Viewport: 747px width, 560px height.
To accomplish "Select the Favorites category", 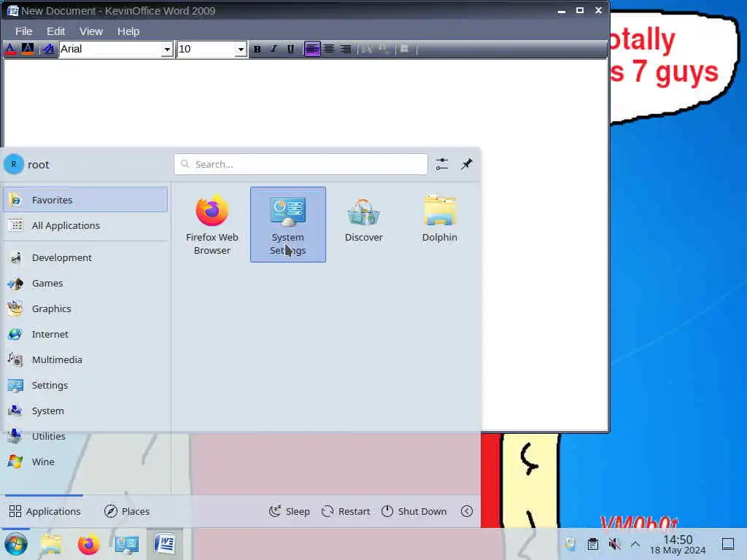I will (x=86, y=200).
